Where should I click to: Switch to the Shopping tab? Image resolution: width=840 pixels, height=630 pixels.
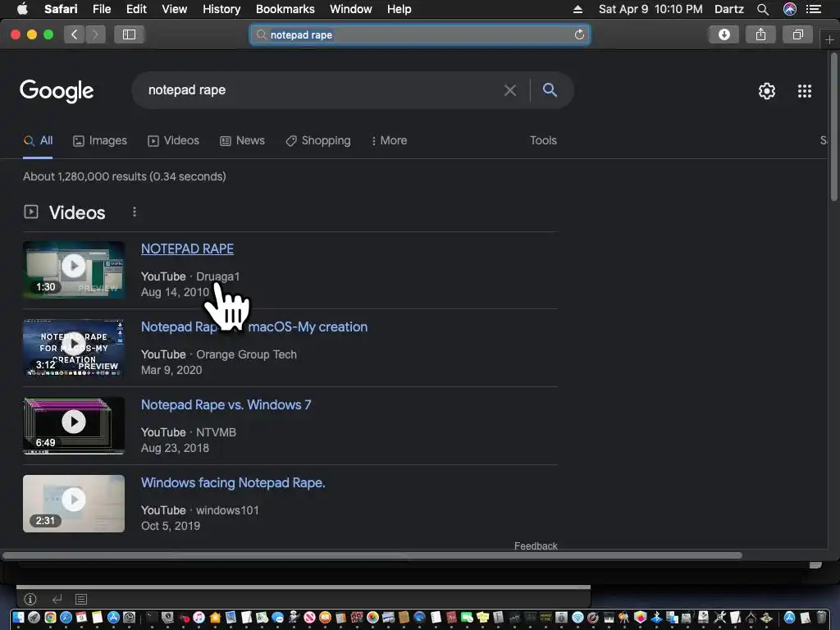318,140
